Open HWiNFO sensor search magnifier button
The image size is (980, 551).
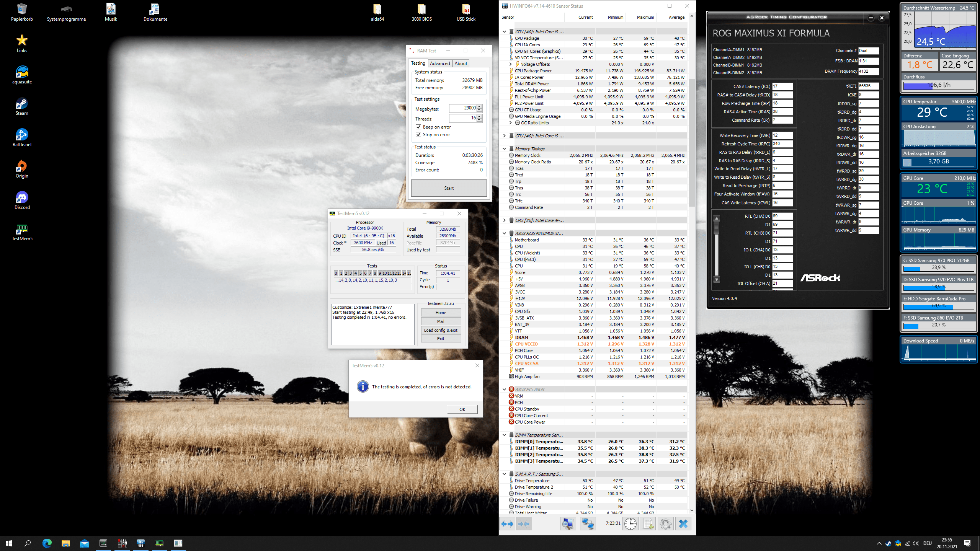pyautogui.click(x=568, y=524)
